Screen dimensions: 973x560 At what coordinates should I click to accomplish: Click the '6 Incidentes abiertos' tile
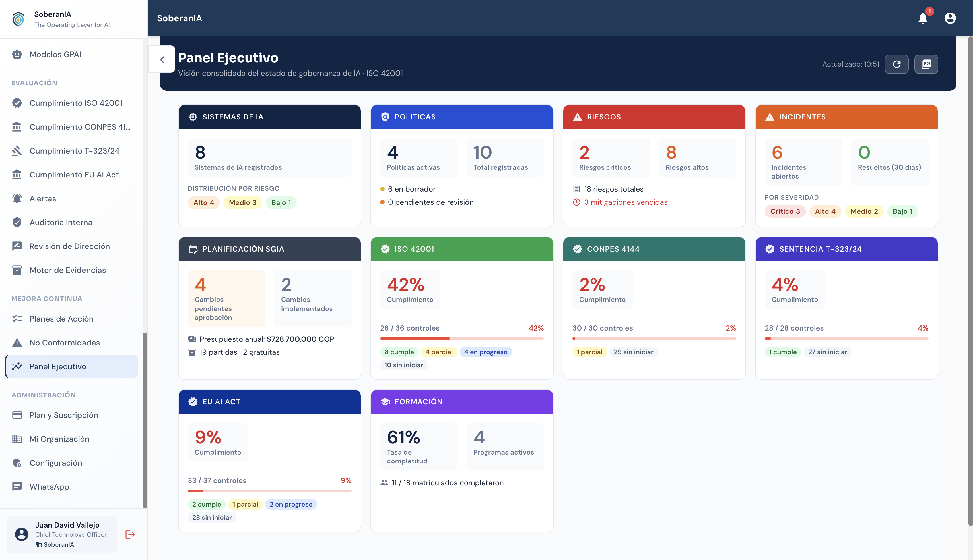point(803,162)
